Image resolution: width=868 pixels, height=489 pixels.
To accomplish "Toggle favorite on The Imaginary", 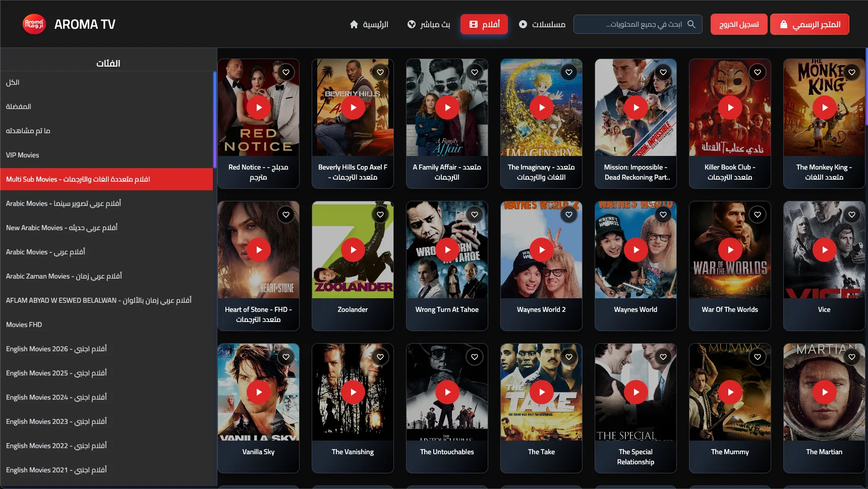I will coord(569,72).
